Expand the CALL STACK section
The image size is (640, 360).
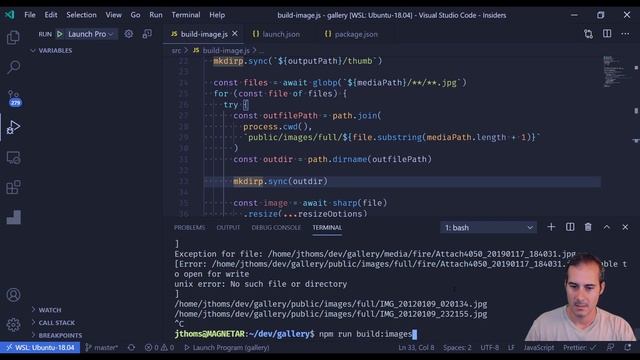coord(53,322)
